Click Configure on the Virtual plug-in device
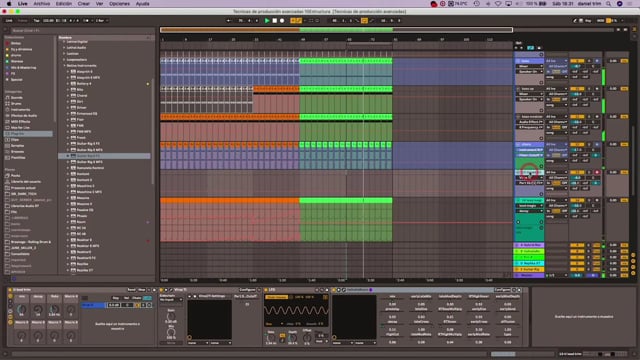This screenshot has width=640, height=360. (x=247, y=290)
